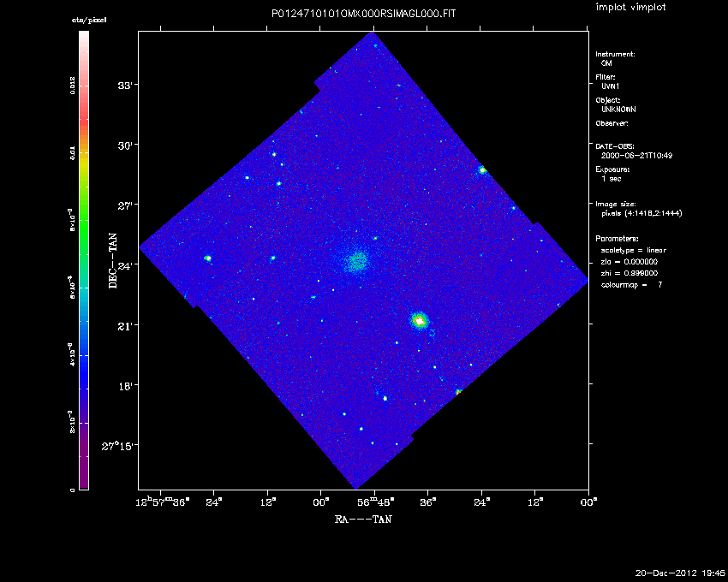Select the object value 'UNKNOWN'
728x582 pixels.
click(x=618, y=110)
